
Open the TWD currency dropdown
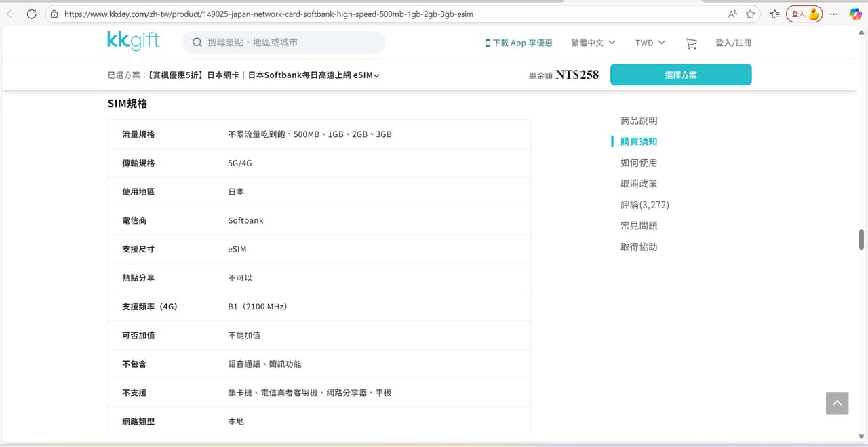pyautogui.click(x=650, y=43)
